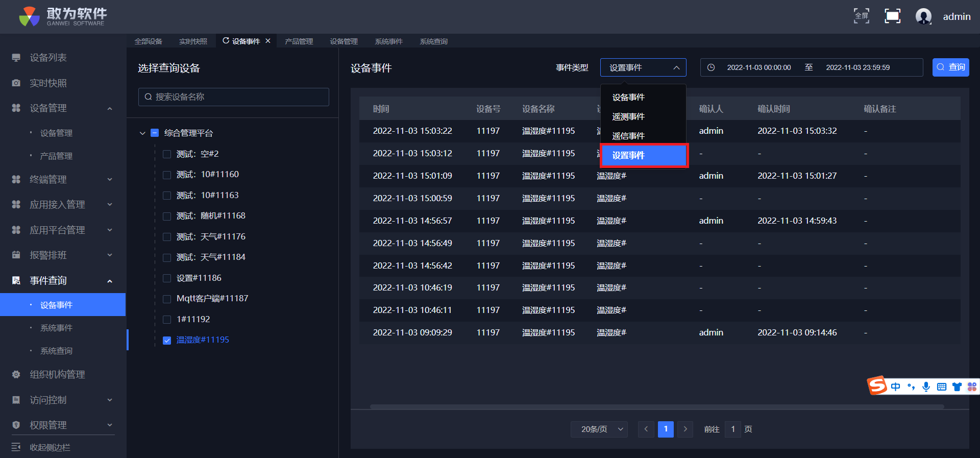The height and width of the screenshot is (458, 980).
Task: Select the 1#11192 device checkbox
Action: tap(167, 320)
